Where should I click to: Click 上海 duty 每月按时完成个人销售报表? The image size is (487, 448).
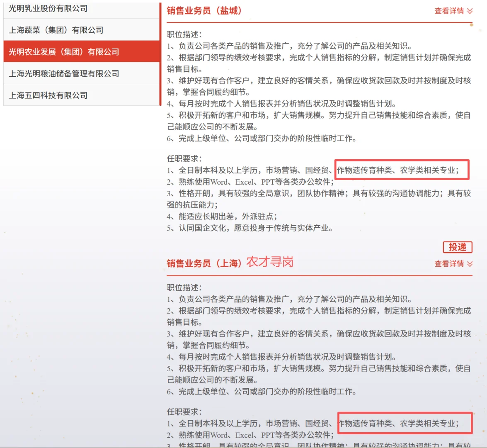click(281, 357)
